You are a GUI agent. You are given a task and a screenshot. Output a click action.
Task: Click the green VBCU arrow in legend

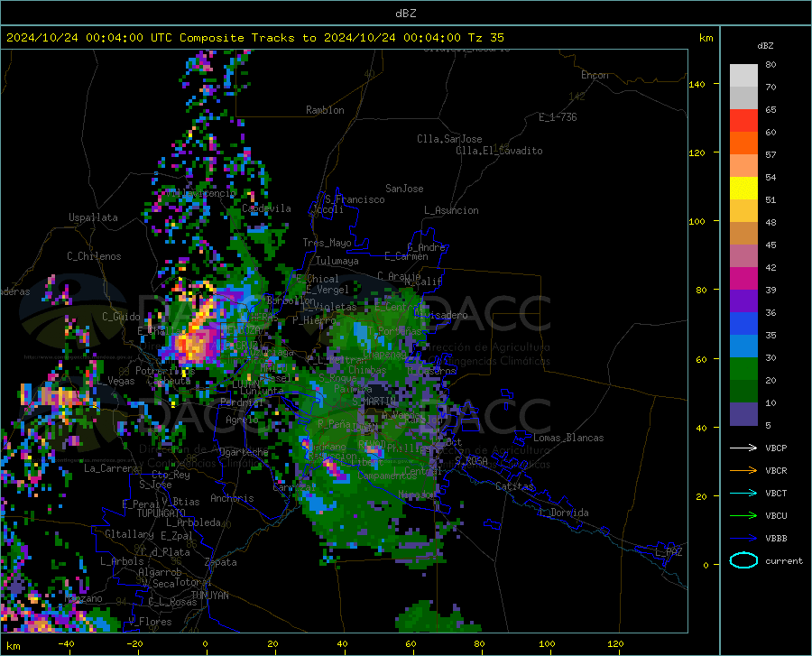(743, 516)
